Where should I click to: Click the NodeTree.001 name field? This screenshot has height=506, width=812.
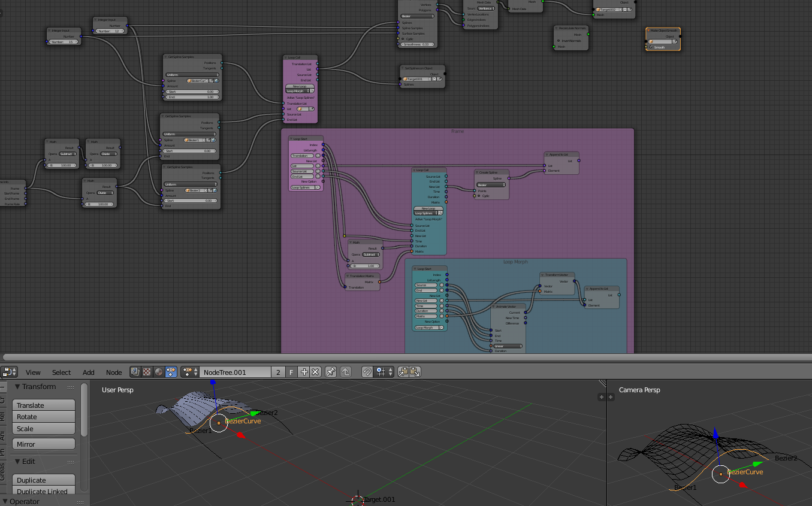(236, 372)
